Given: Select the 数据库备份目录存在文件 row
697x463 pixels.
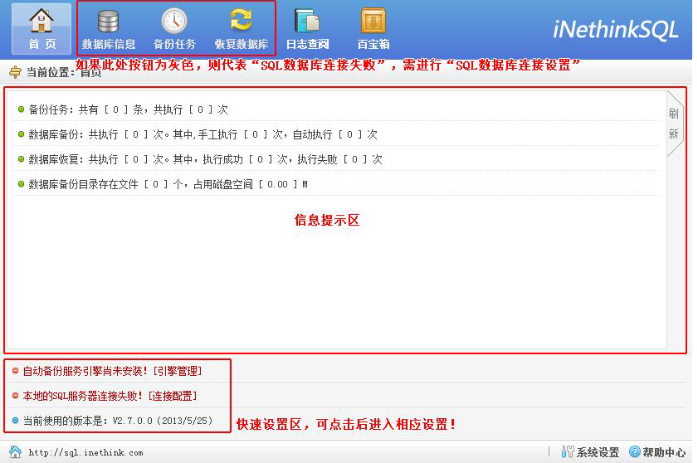Looking at the screenshot, I should pos(336,184).
